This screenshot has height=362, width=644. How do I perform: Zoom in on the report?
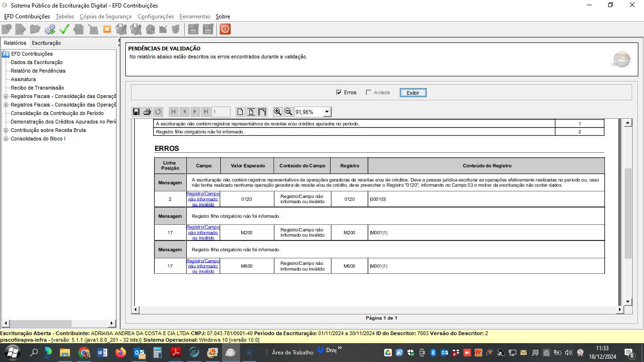(278, 112)
